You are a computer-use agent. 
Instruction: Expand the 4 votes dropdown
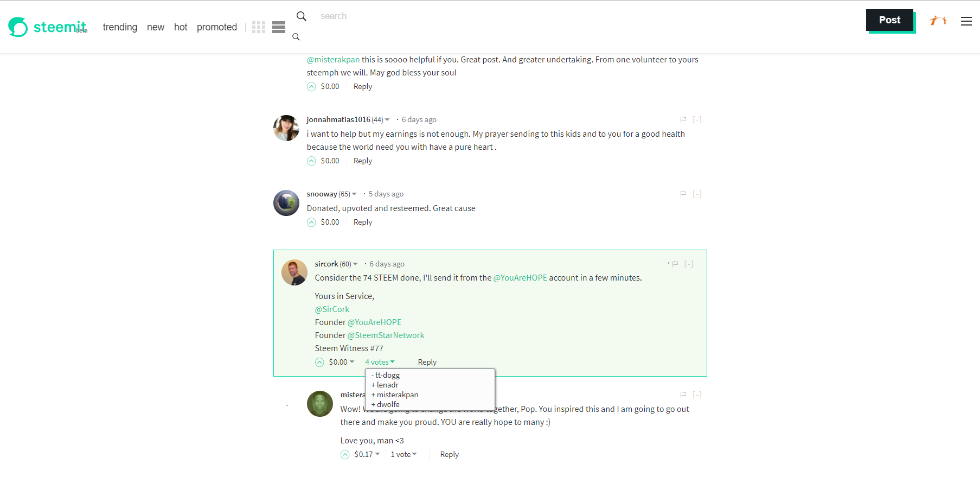[380, 363]
